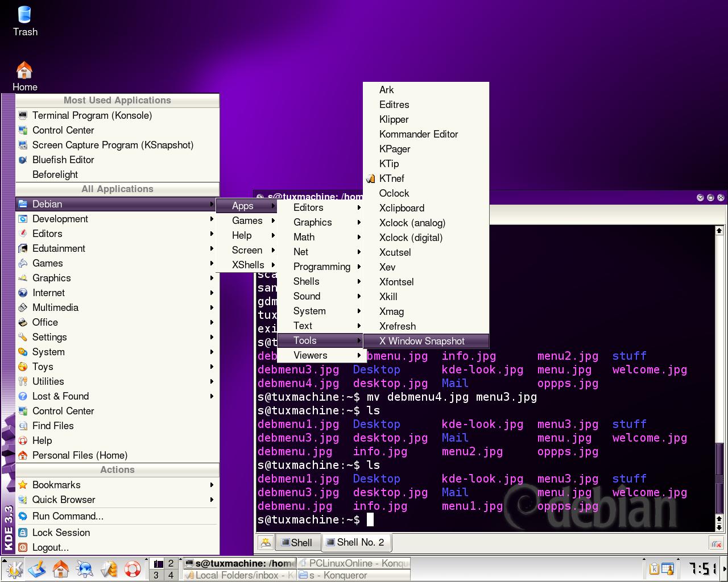
Task: Click Konsole scrollbar up arrow
Action: click(x=719, y=230)
